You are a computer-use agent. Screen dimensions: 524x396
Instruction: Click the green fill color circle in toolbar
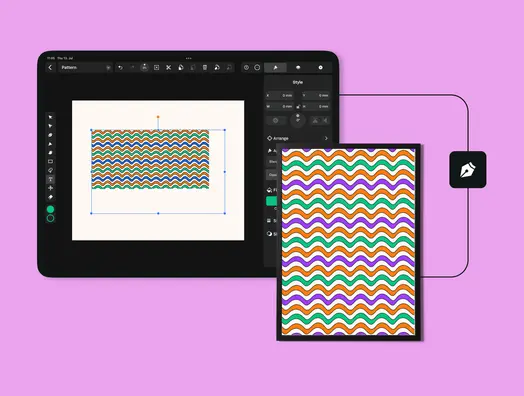pyautogui.click(x=50, y=209)
